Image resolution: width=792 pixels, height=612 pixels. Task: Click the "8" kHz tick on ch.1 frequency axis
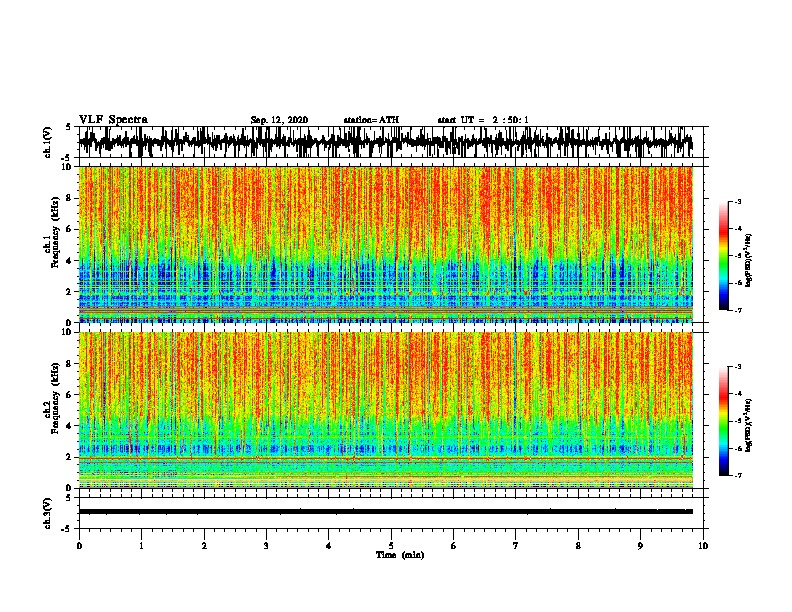70,198
